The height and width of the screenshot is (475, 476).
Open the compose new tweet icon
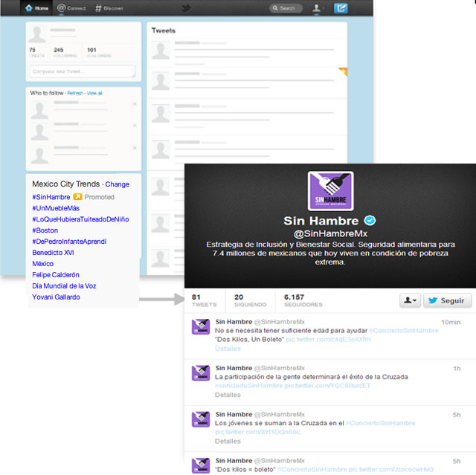(341, 9)
